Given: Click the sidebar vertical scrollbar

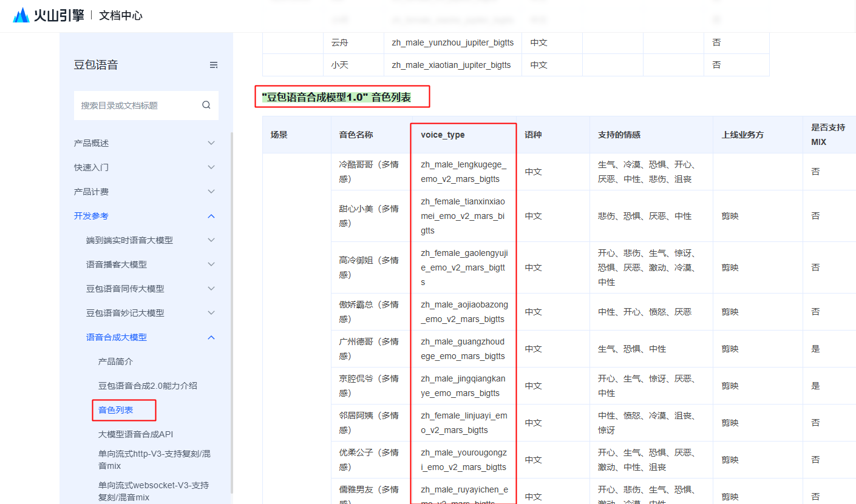Looking at the screenshot, I should point(231,312).
